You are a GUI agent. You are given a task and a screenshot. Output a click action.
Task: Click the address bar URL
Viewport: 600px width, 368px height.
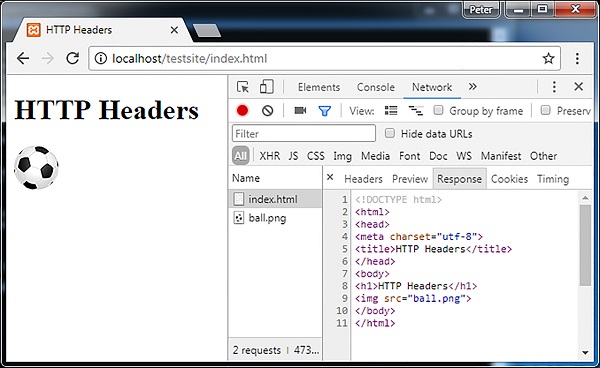pos(190,59)
